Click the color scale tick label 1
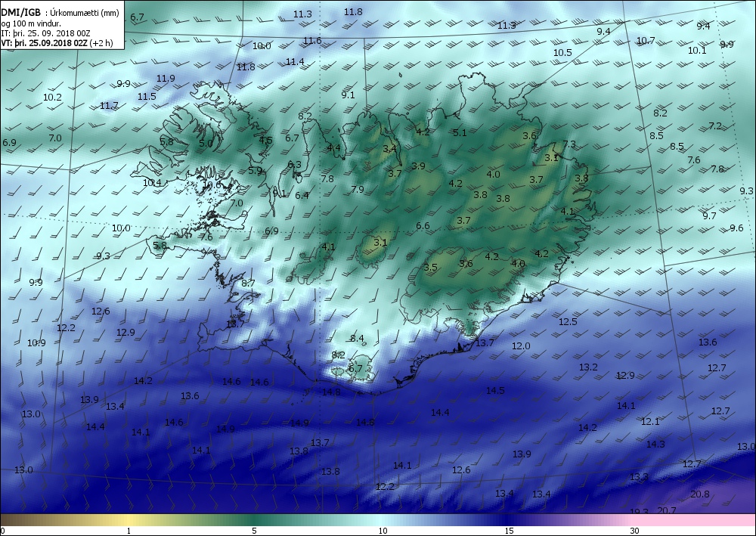Image resolution: width=756 pixels, height=536 pixels. coord(129,531)
